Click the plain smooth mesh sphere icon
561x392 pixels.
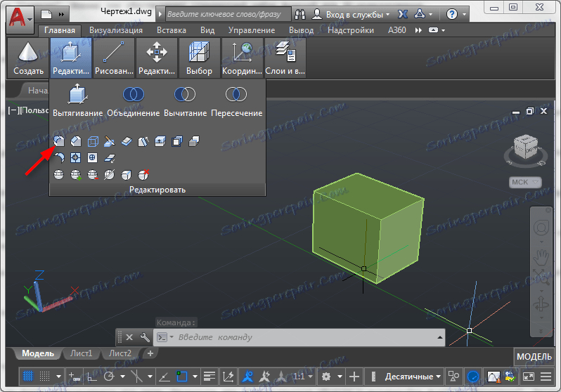[58, 174]
